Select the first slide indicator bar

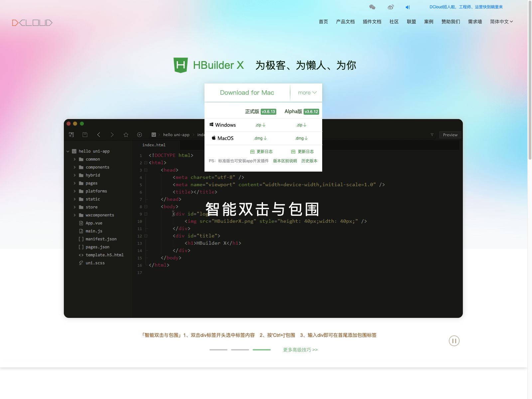click(218, 350)
